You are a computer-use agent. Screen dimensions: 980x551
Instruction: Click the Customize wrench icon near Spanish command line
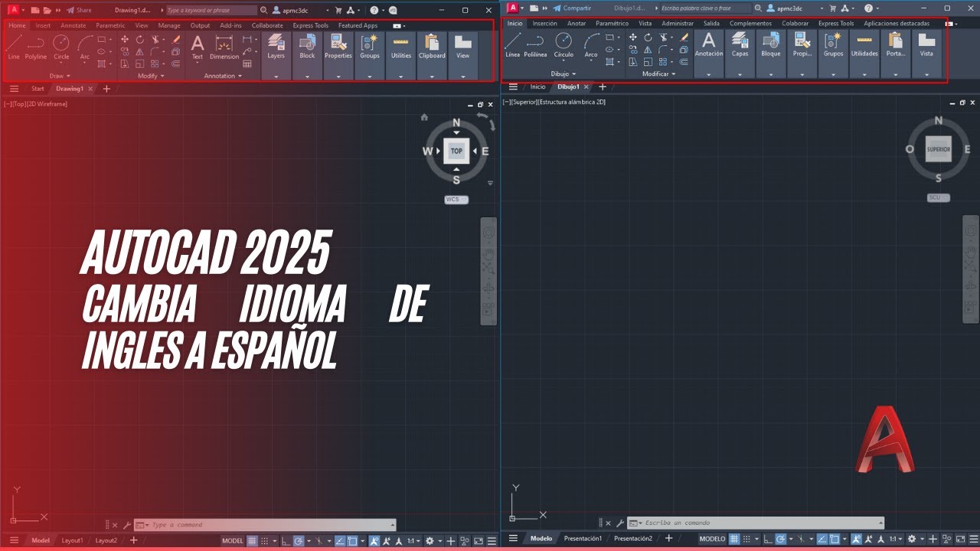[620, 523]
